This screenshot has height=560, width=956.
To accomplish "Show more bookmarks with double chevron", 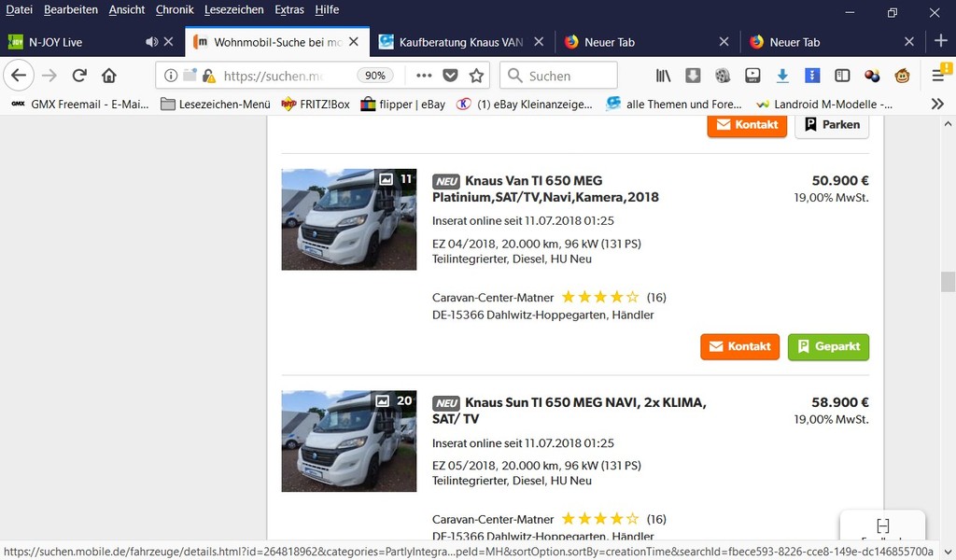I will click(937, 105).
